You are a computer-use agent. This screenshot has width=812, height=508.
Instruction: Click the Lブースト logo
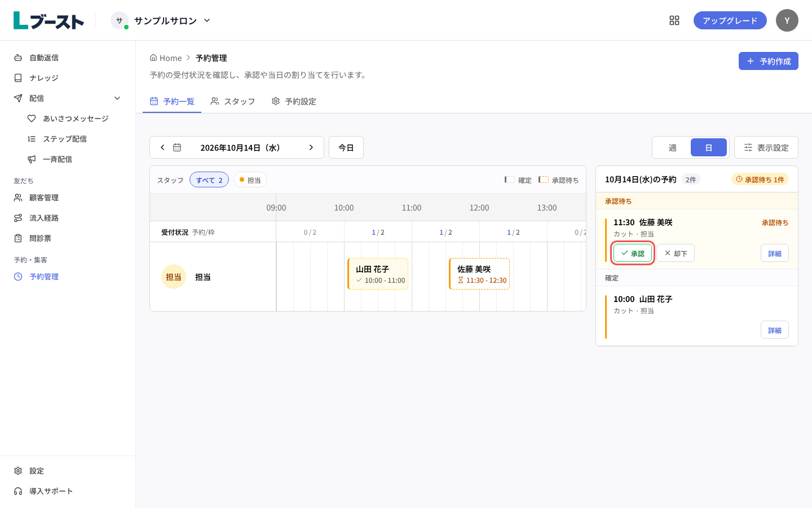(48, 20)
